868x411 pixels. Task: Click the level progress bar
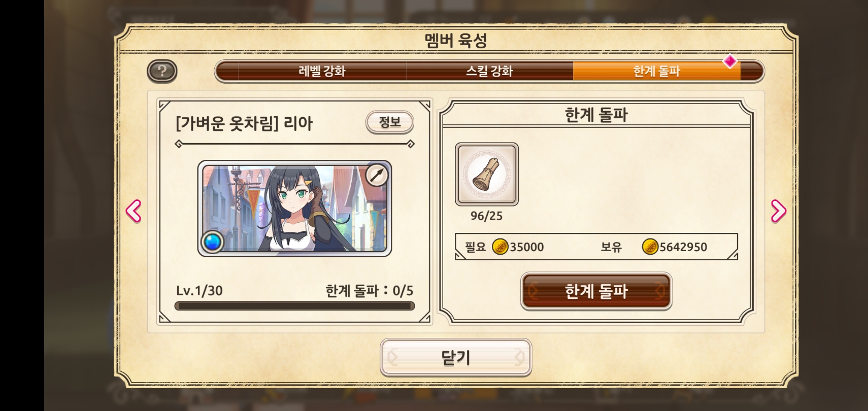(294, 306)
